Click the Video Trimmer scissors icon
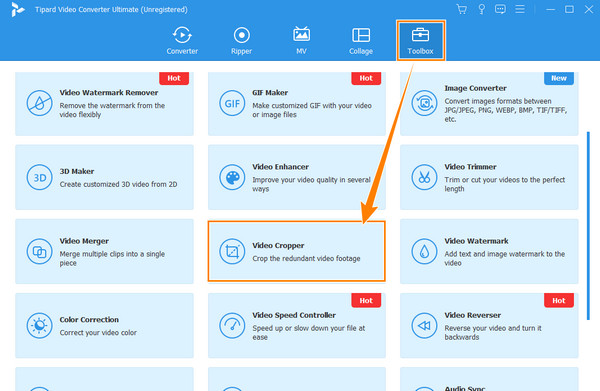600x391 pixels. pyautogui.click(x=424, y=178)
